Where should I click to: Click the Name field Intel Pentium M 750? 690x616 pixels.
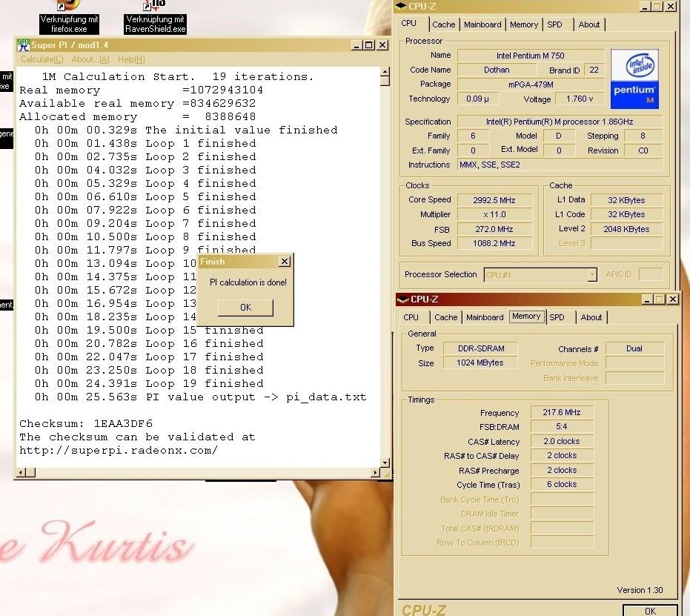[531, 56]
